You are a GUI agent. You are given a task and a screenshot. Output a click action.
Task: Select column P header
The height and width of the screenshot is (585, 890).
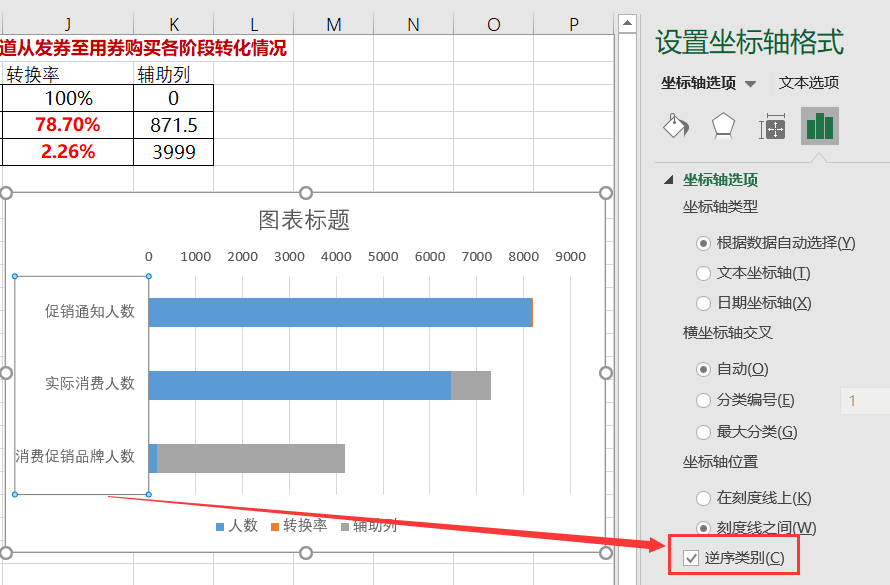tap(574, 24)
